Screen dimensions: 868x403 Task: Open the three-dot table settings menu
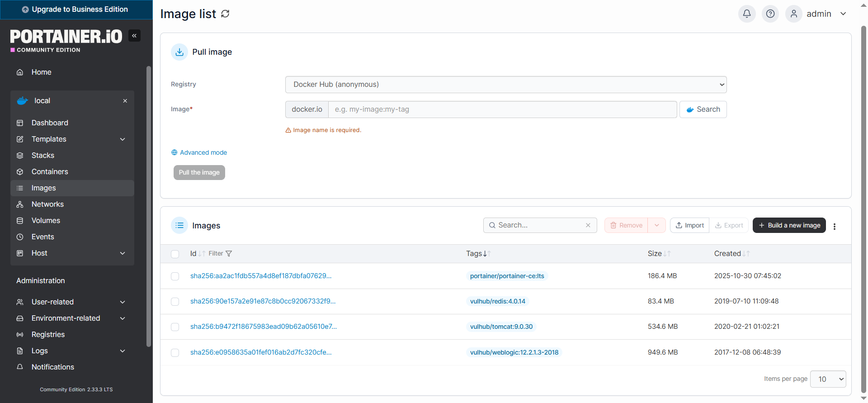pyautogui.click(x=835, y=227)
